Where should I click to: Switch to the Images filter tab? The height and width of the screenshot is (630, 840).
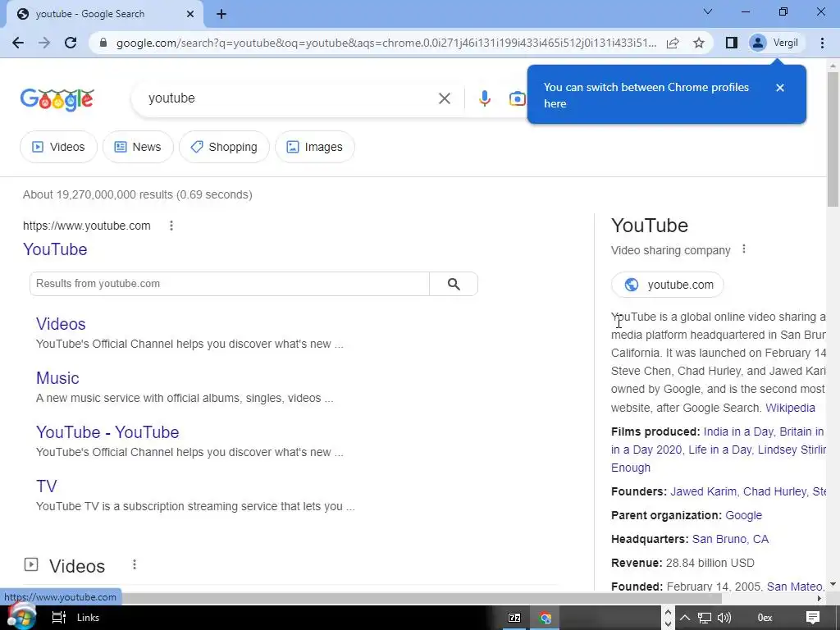(x=315, y=147)
